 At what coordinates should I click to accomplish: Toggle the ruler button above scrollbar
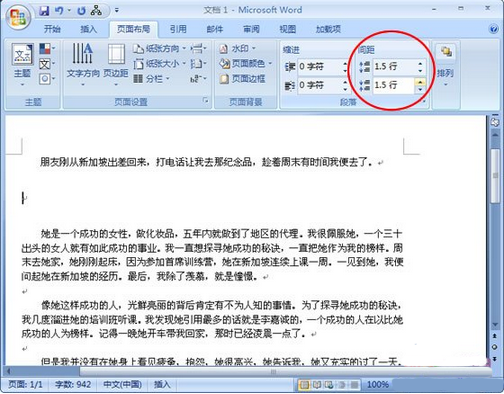tap(495, 122)
